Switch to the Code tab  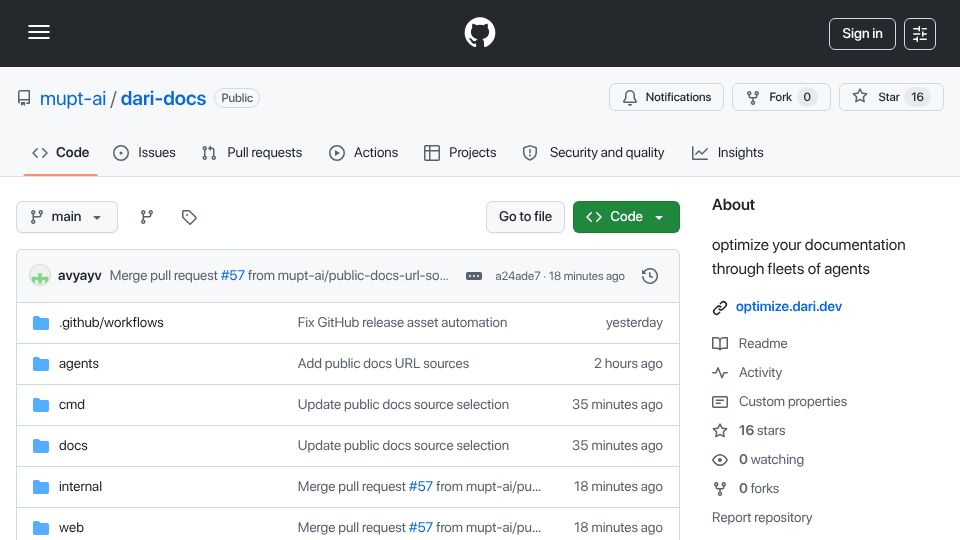tap(61, 152)
